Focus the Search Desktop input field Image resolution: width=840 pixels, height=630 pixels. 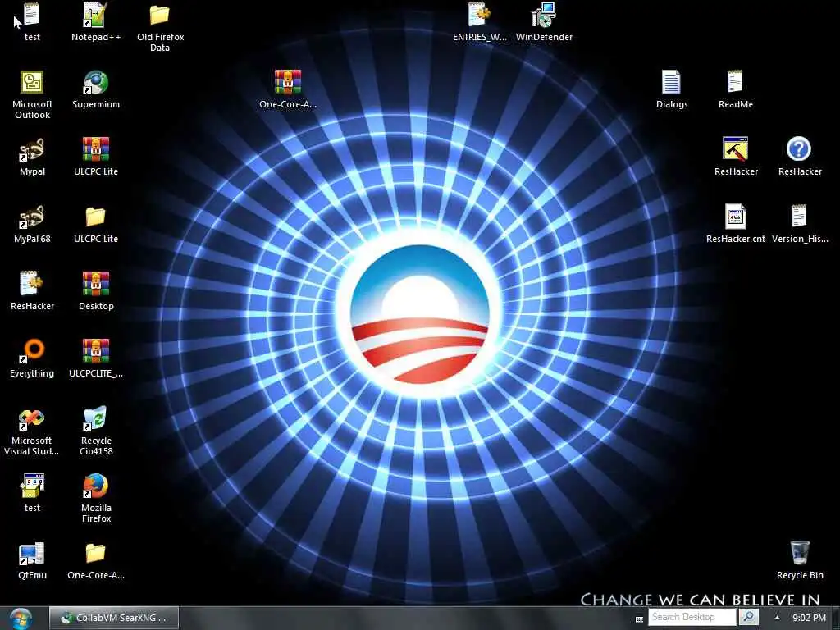click(x=692, y=617)
